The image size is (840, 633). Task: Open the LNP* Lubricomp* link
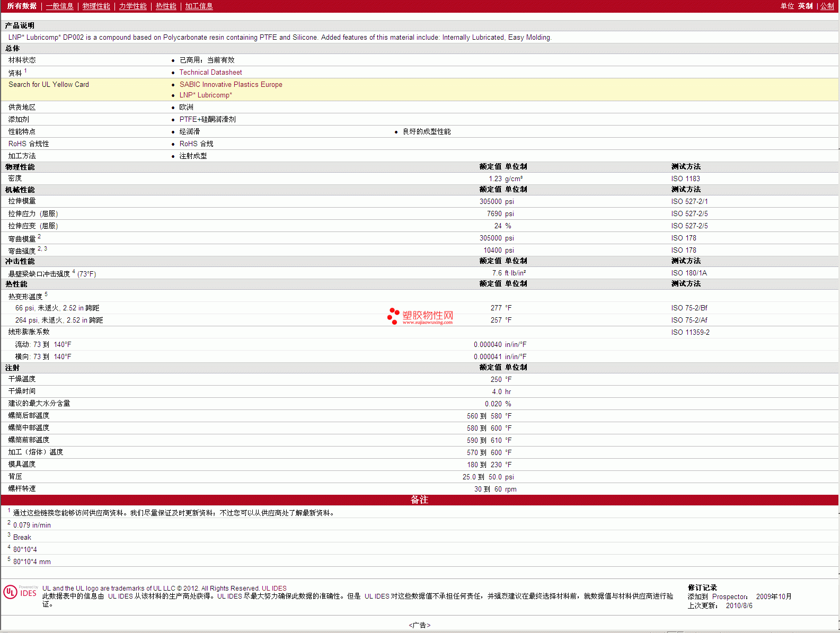coord(206,95)
